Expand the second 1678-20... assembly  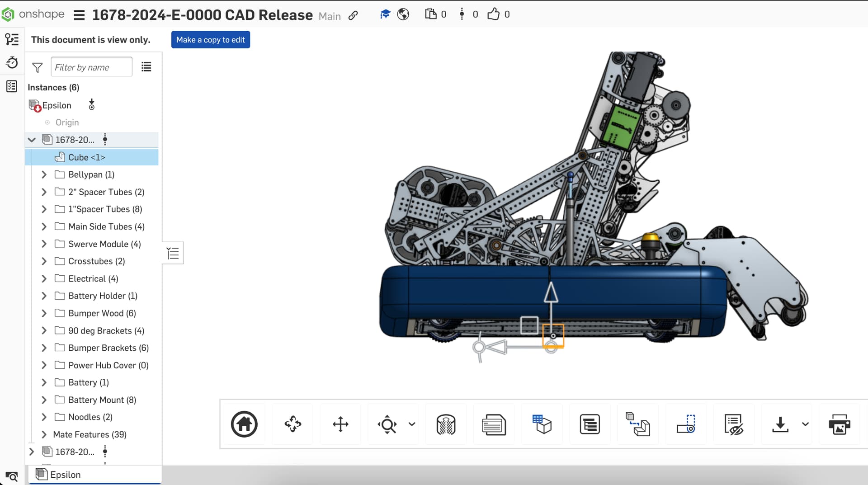[x=32, y=452]
